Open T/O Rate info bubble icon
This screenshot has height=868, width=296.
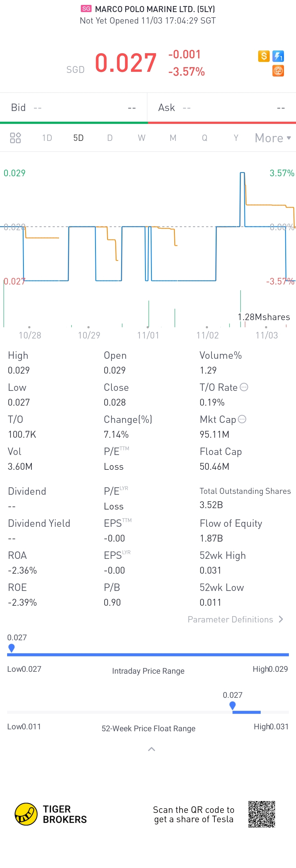[244, 387]
